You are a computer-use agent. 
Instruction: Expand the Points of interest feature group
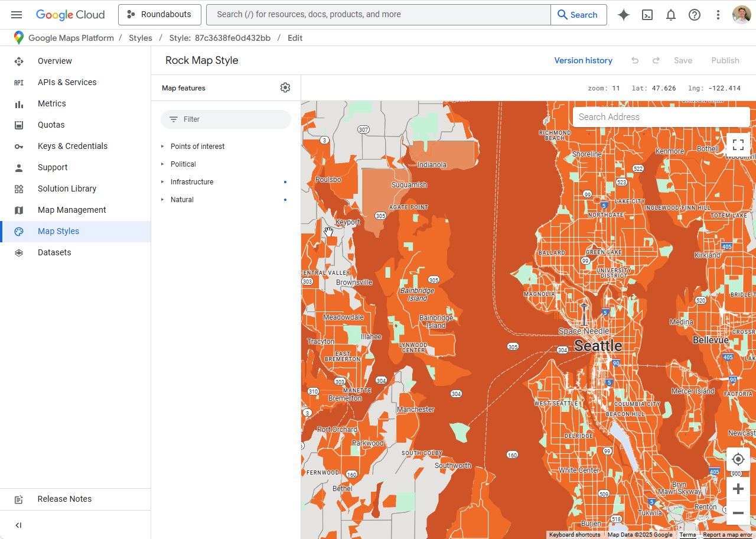tap(162, 146)
